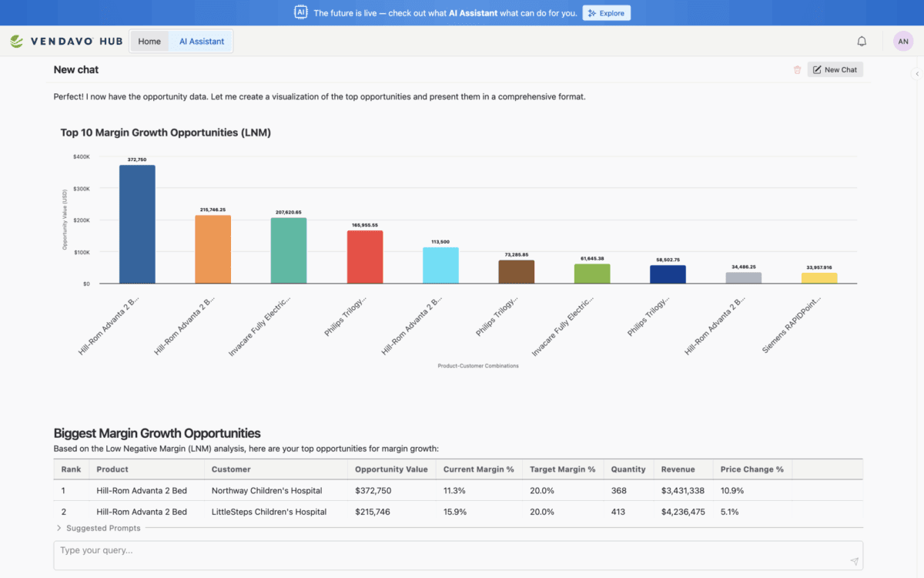The image size is (924, 578).
Task: Click the Price Change % column header
Action: pos(752,469)
